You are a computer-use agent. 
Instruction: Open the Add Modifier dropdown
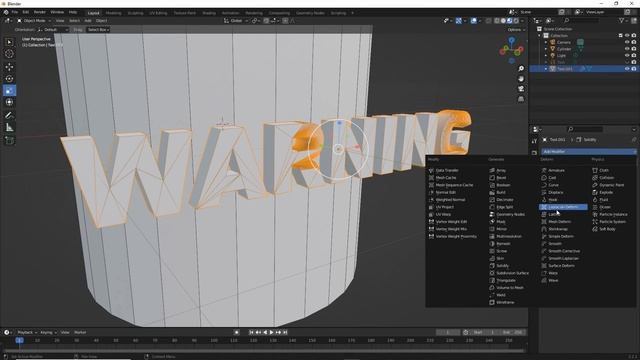[x=589, y=151]
